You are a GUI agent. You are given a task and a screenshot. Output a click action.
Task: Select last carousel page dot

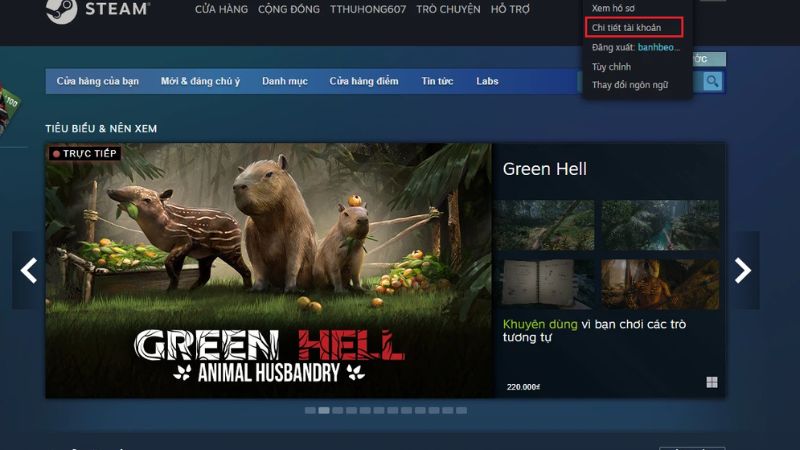click(461, 410)
